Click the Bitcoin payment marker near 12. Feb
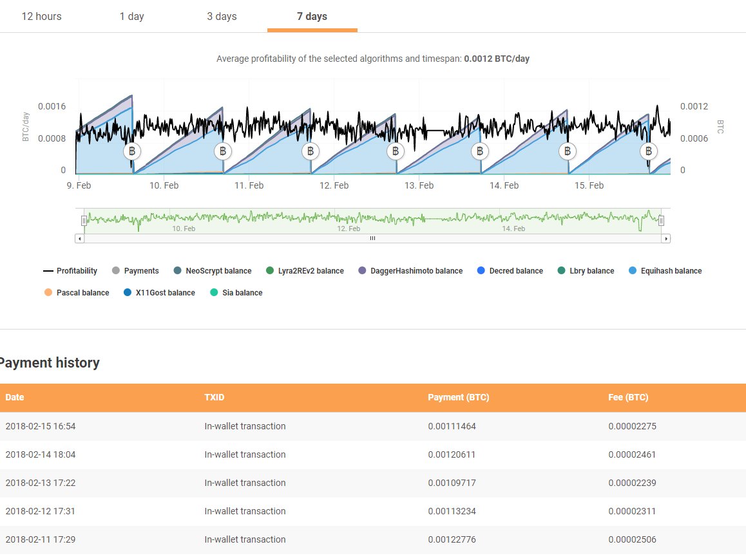This screenshot has width=746, height=560. (396, 151)
